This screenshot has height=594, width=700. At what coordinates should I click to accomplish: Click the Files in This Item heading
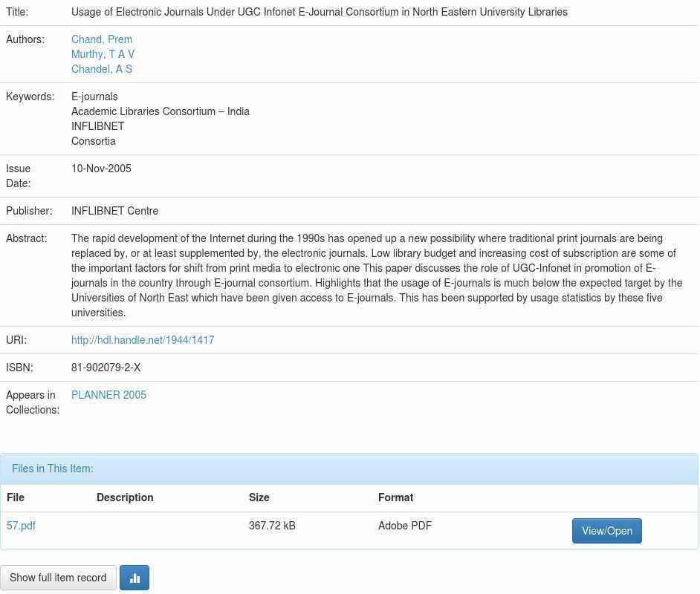pyautogui.click(x=53, y=469)
